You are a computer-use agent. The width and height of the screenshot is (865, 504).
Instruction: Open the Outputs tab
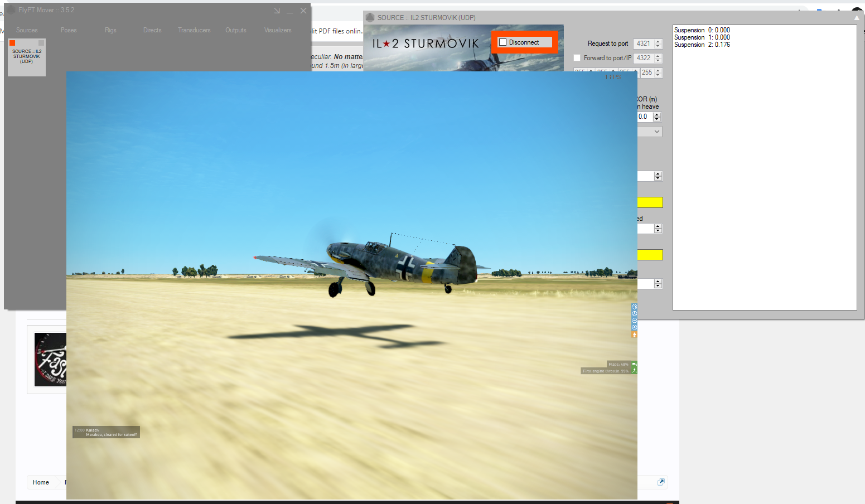[x=236, y=30]
